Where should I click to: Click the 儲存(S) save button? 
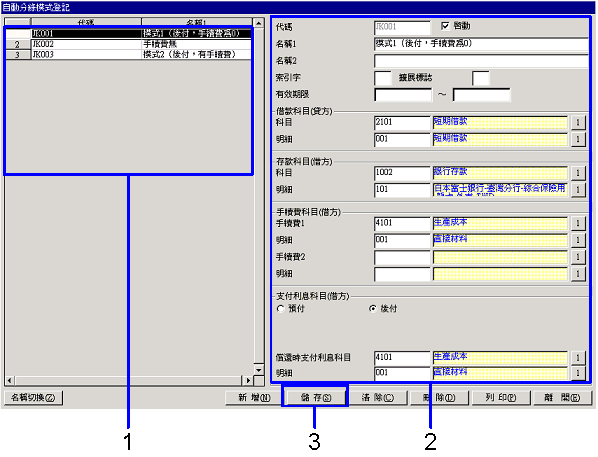315,397
